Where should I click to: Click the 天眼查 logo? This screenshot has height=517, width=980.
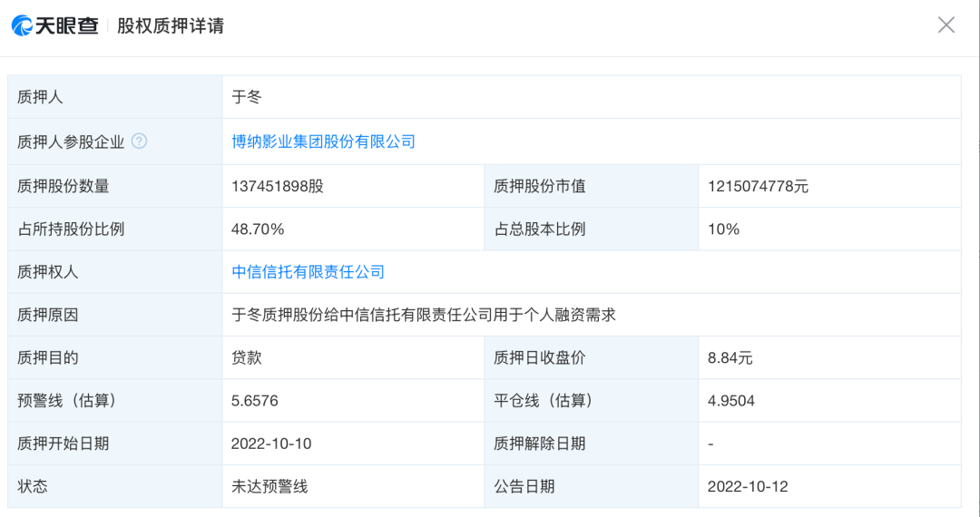pyautogui.click(x=55, y=25)
